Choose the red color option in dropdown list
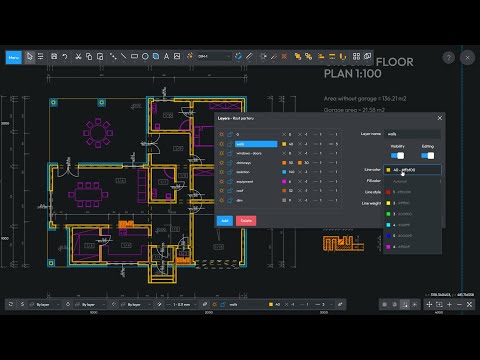The width and height of the screenshot is (480, 360). 412,192
